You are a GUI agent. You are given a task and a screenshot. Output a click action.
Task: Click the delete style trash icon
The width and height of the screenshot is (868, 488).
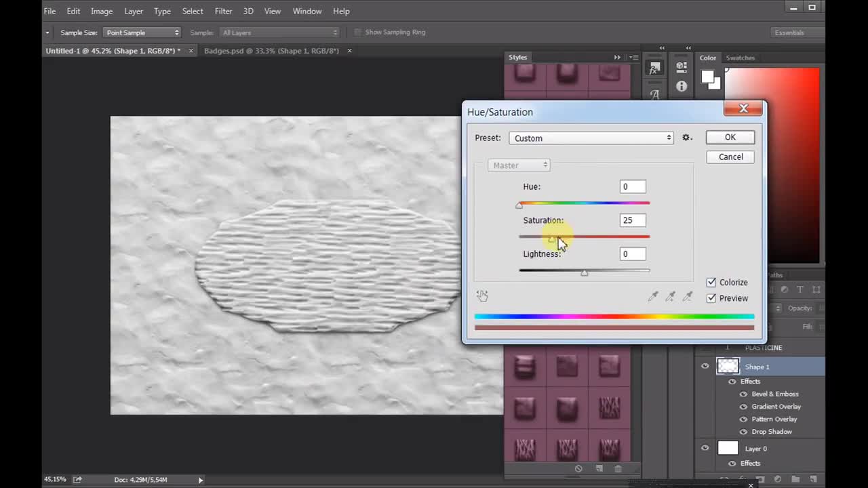(x=618, y=468)
